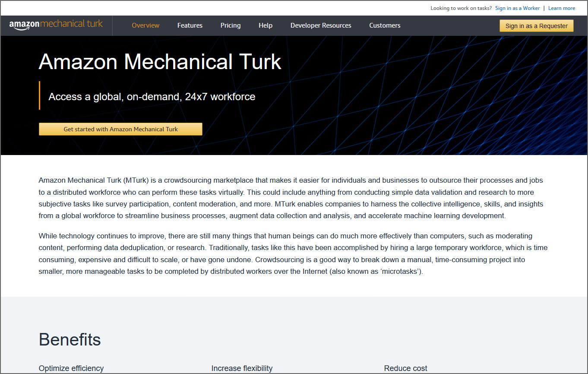This screenshot has height=374, width=588.
Task: Select the Optimize efficiency heading
Action: [x=71, y=368]
